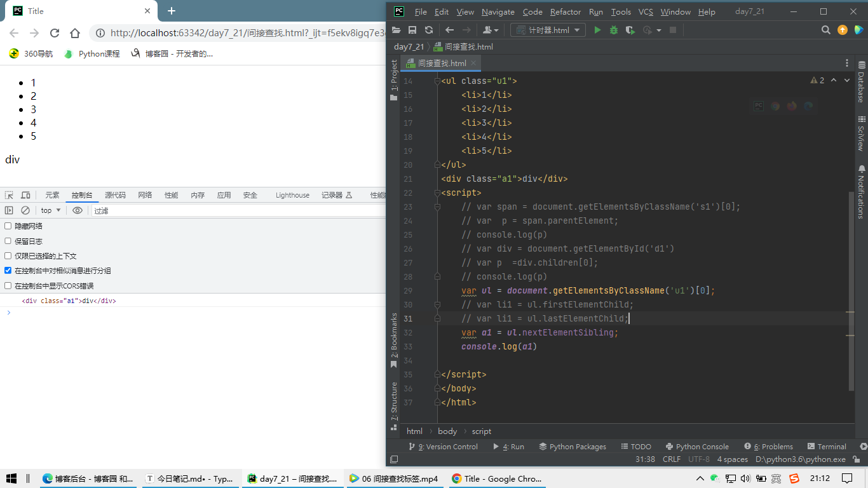Enable the 隐藏网络 checkbox
868x488 pixels.
point(8,226)
